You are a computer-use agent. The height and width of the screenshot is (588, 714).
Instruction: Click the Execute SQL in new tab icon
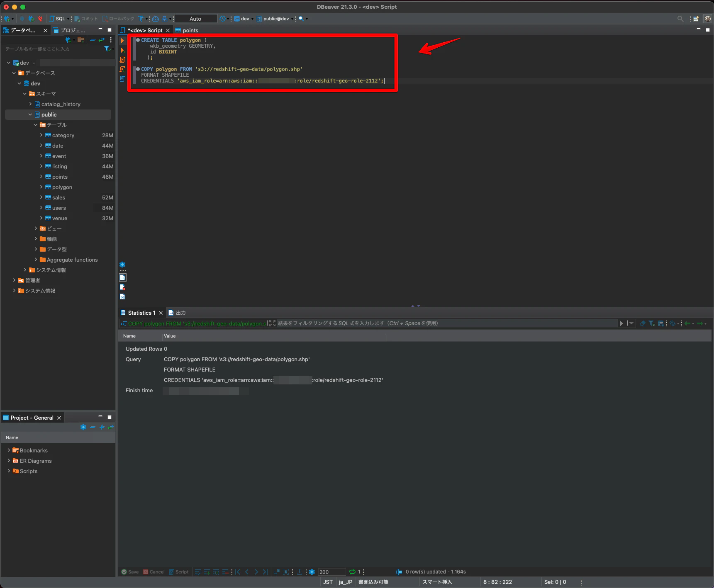point(122,50)
